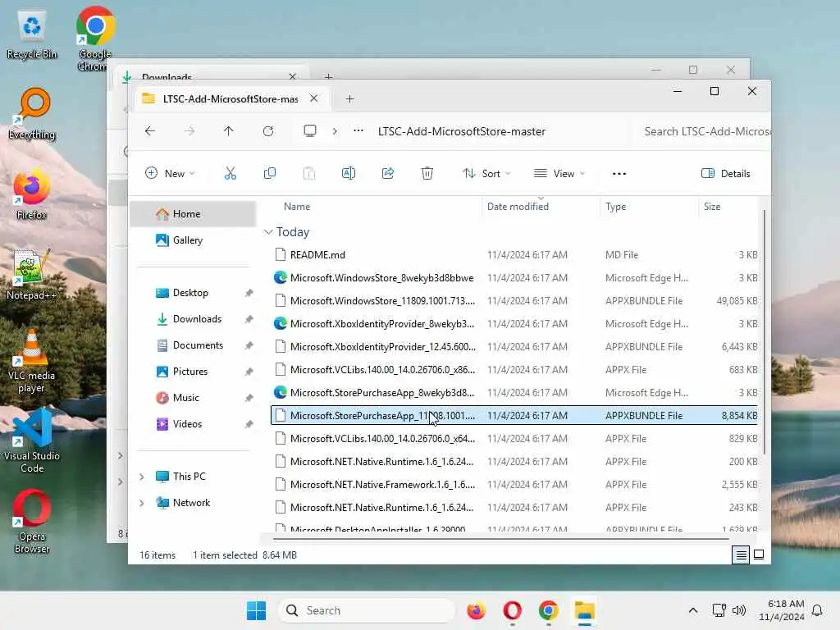Open the New item dropdown
Viewport: 840px width, 630px height.
coord(170,174)
